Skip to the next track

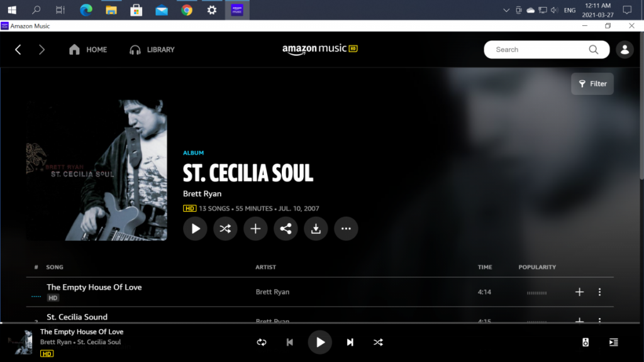tap(350, 343)
